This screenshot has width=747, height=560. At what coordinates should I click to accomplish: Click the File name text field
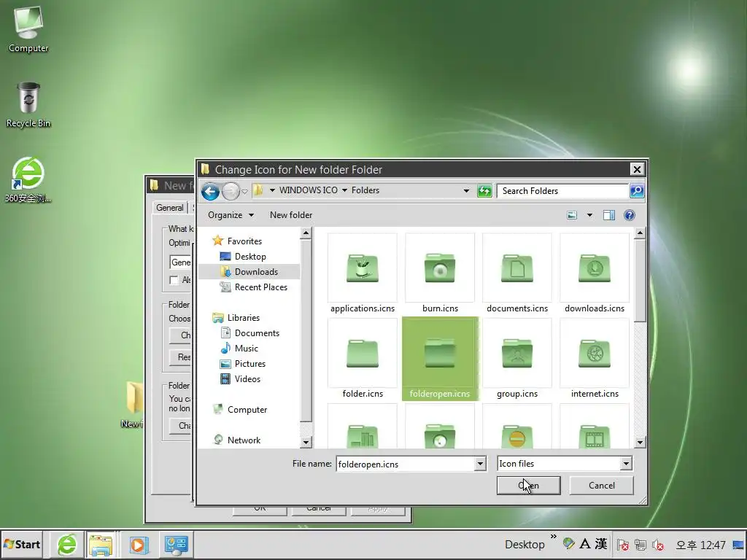pos(406,464)
